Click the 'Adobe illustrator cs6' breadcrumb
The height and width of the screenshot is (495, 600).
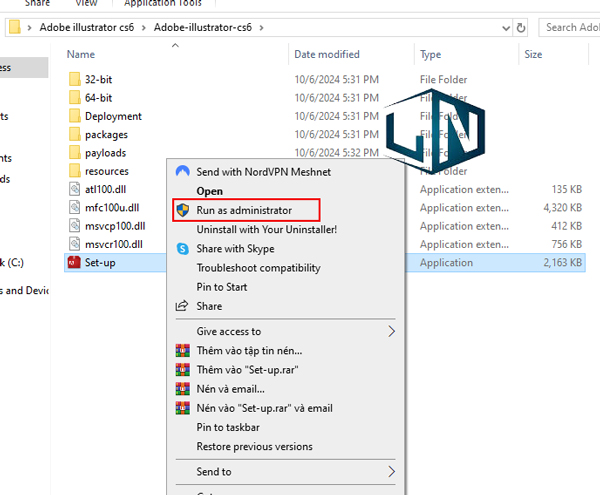click(87, 28)
